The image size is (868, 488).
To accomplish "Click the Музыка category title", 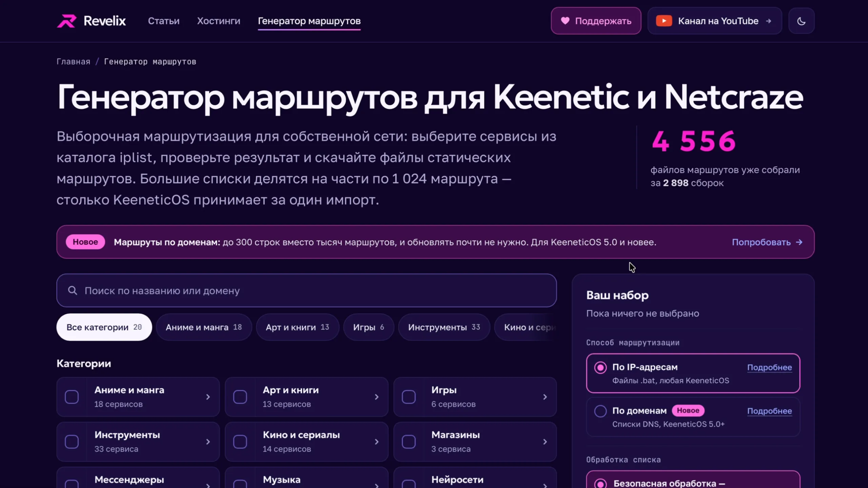I will point(281,480).
